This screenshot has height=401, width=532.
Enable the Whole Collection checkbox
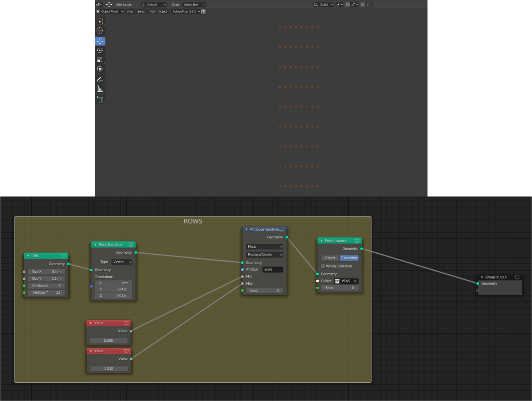click(323, 266)
